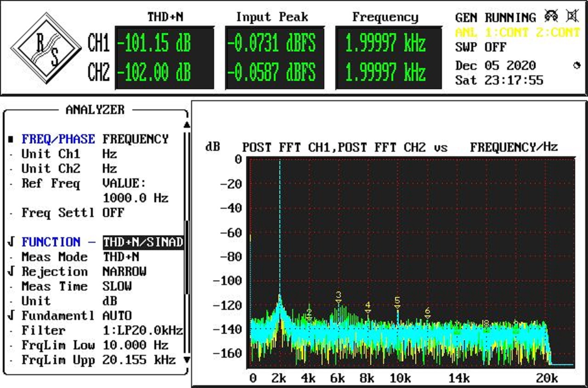Viewport: 588px width, 388px height.
Task: Select the FREQ/PHASE section label
Action: click(x=58, y=139)
